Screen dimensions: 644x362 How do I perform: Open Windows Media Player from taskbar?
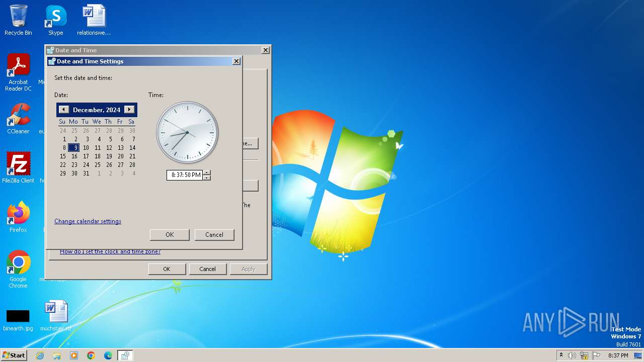74,355
